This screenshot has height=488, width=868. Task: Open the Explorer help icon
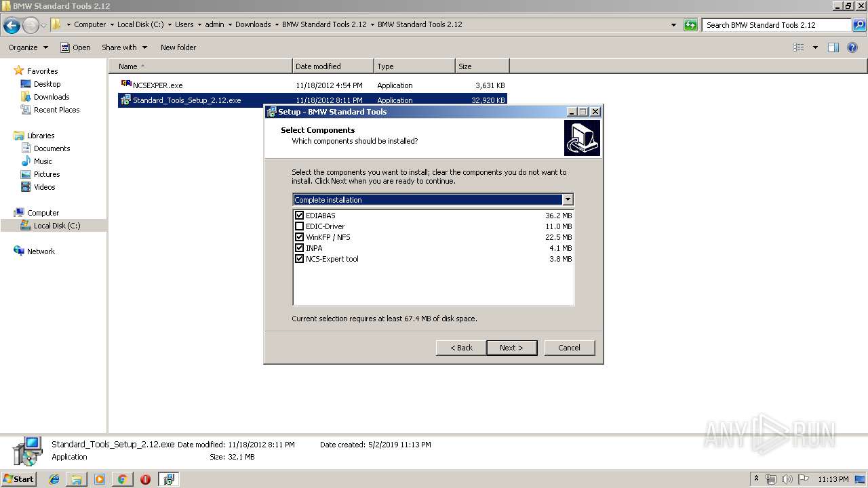(852, 47)
